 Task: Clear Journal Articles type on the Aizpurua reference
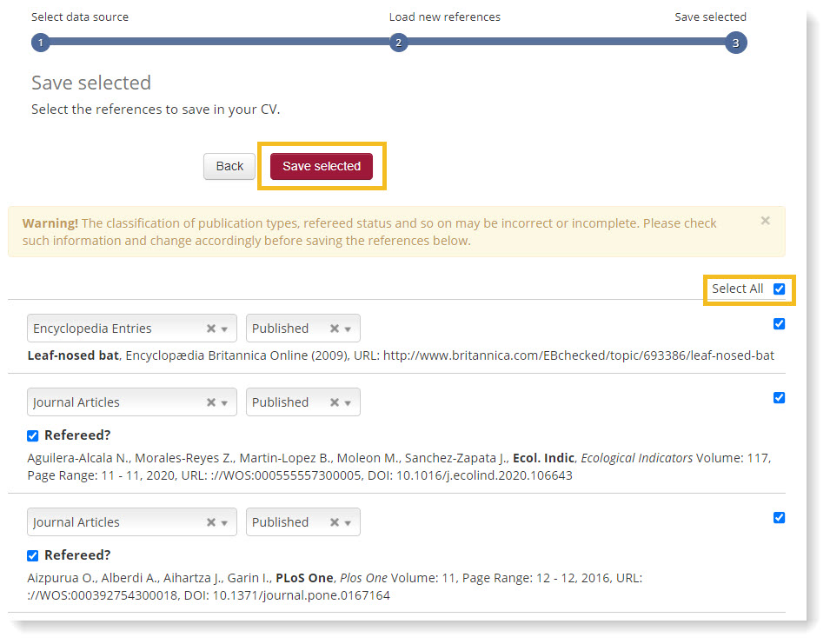(210, 522)
